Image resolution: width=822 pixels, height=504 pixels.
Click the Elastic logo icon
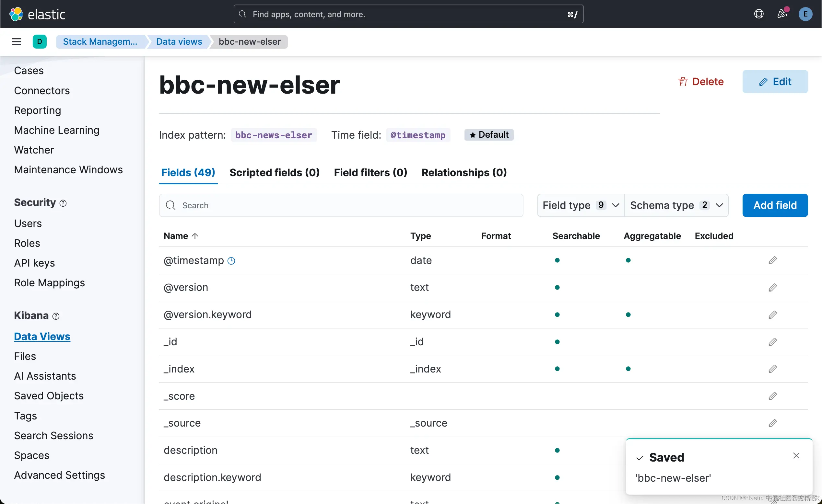click(16, 14)
